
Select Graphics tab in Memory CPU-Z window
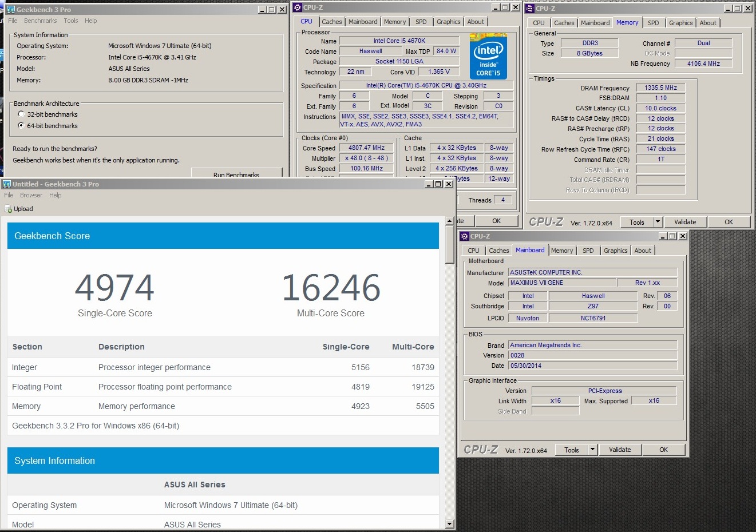click(x=681, y=23)
